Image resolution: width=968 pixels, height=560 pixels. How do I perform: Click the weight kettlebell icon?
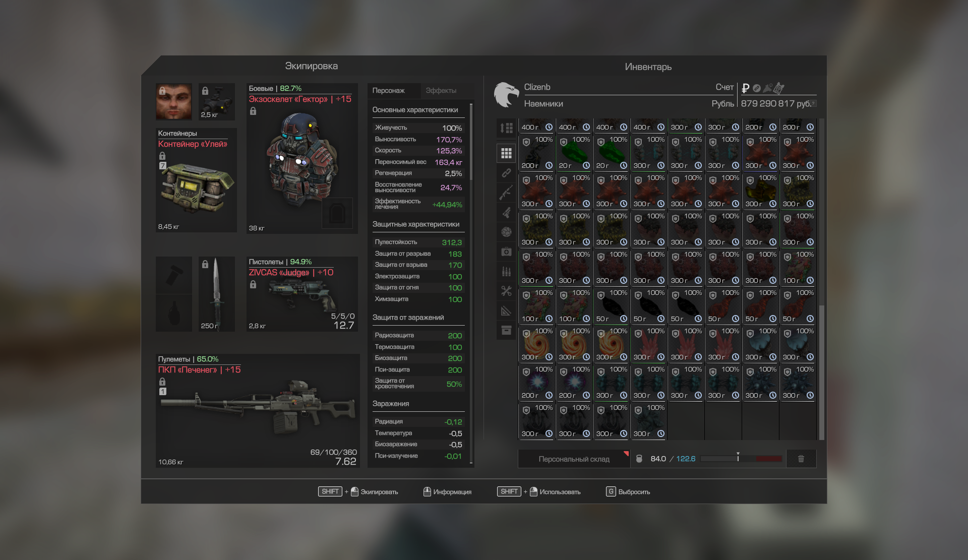click(x=639, y=459)
